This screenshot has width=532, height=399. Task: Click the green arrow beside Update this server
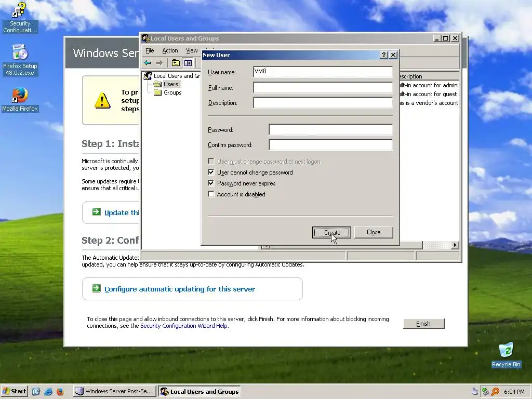[96, 212]
